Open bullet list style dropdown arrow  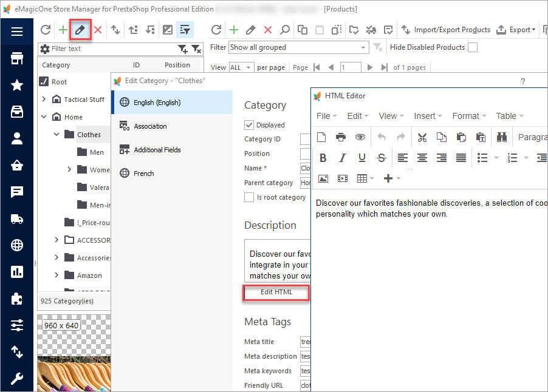[496, 158]
